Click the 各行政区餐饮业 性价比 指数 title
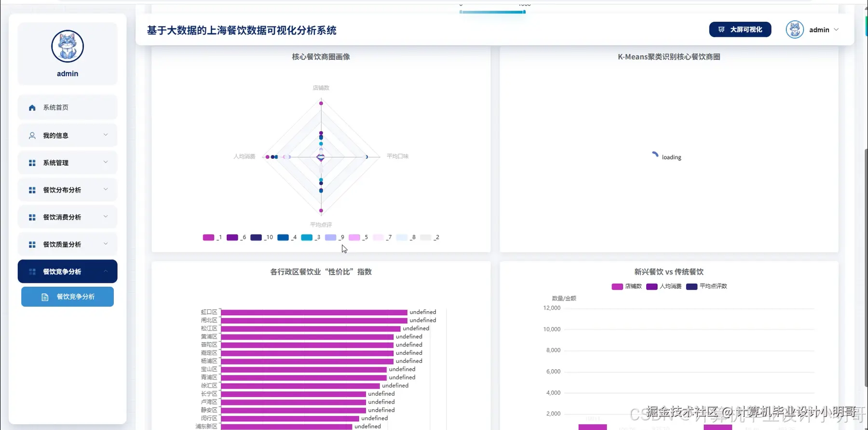The height and width of the screenshot is (430, 868). [x=321, y=272]
